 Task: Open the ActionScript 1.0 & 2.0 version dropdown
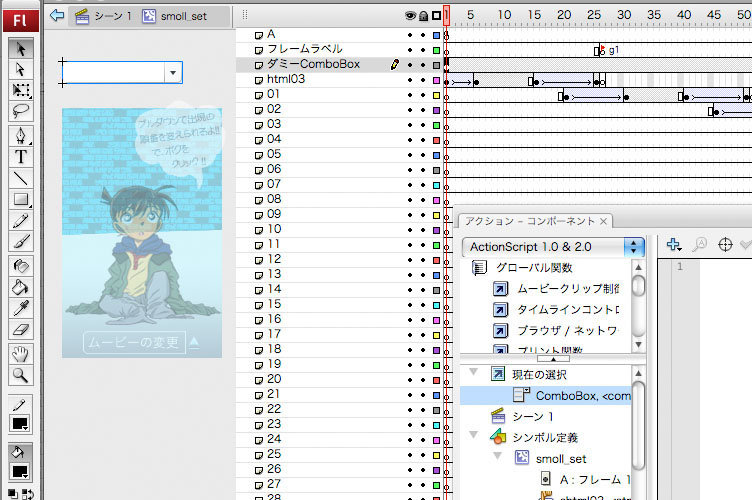click(x=553, y=247)
